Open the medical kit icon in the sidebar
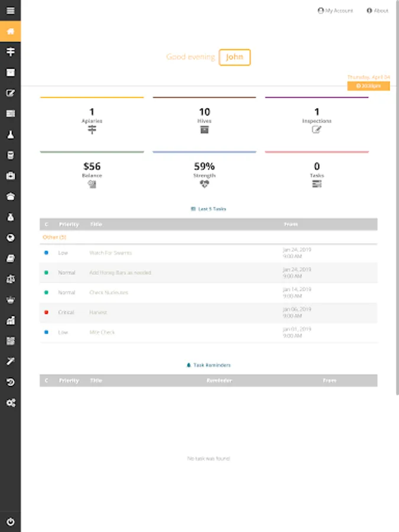This screenshot has height=532, width=399. (x=11, y=176)
